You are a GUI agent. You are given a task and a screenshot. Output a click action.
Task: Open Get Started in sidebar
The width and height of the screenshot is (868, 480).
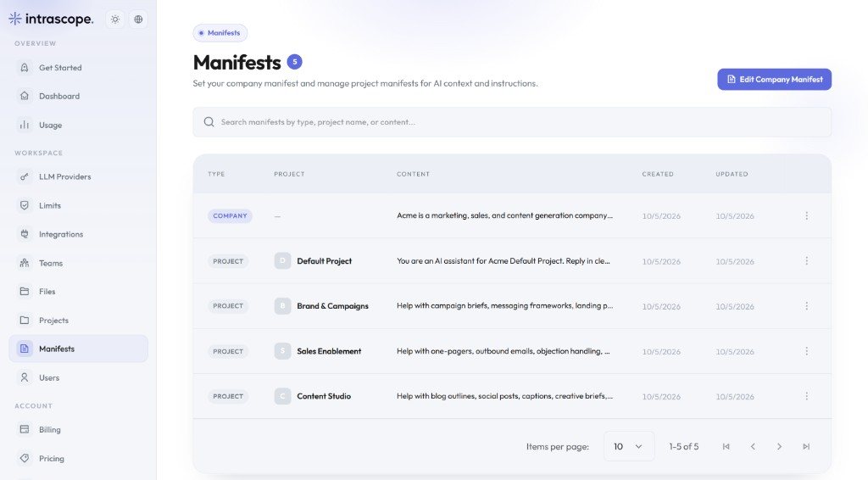pos(78,68)
